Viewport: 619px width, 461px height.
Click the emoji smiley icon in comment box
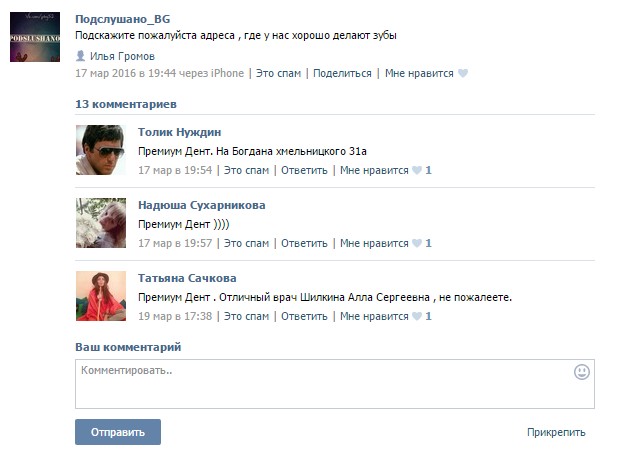click(581, 372)
